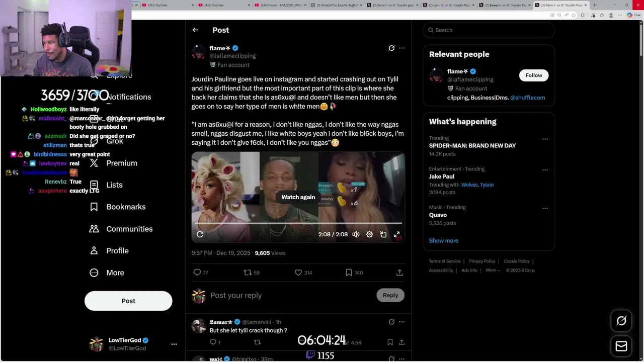Click Show more under What's happening
Screen dimensions: 644x362
444,241
